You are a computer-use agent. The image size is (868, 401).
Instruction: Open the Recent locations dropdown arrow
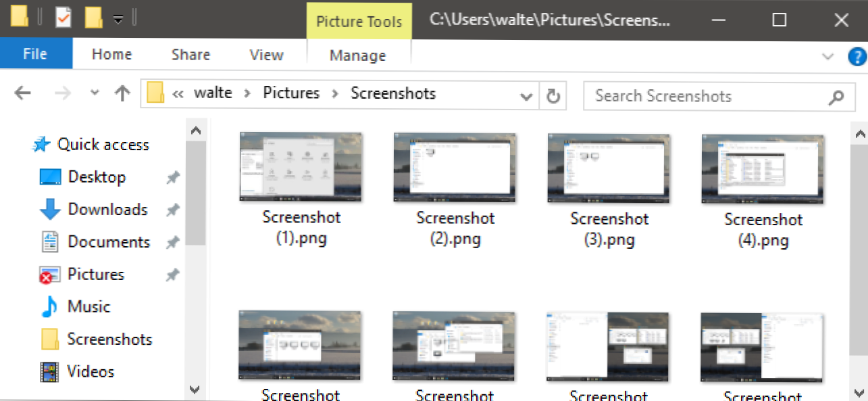pyautogui.click(x=95, y=93)
